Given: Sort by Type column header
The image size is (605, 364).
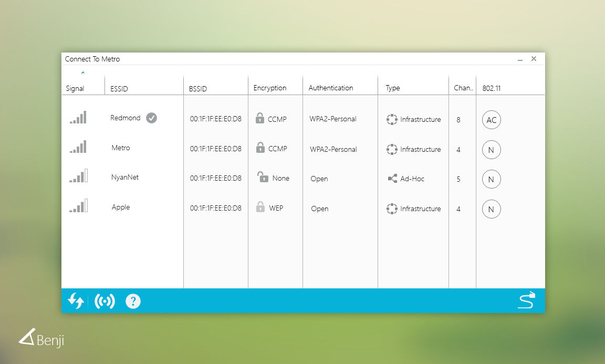Looking at the screenshot, I should [x=393, y=88].
